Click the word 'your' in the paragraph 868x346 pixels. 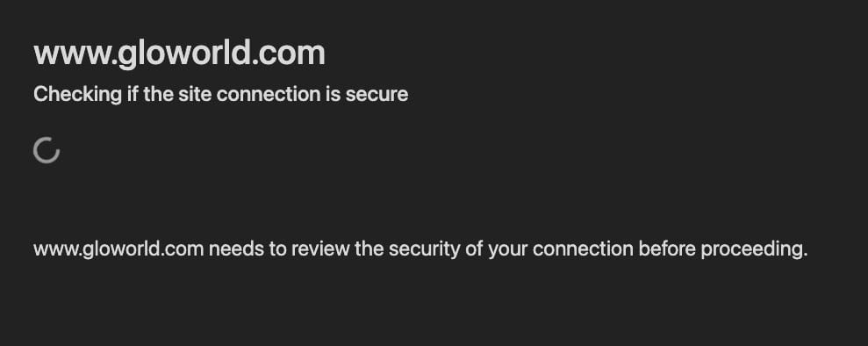click(507, 250)
